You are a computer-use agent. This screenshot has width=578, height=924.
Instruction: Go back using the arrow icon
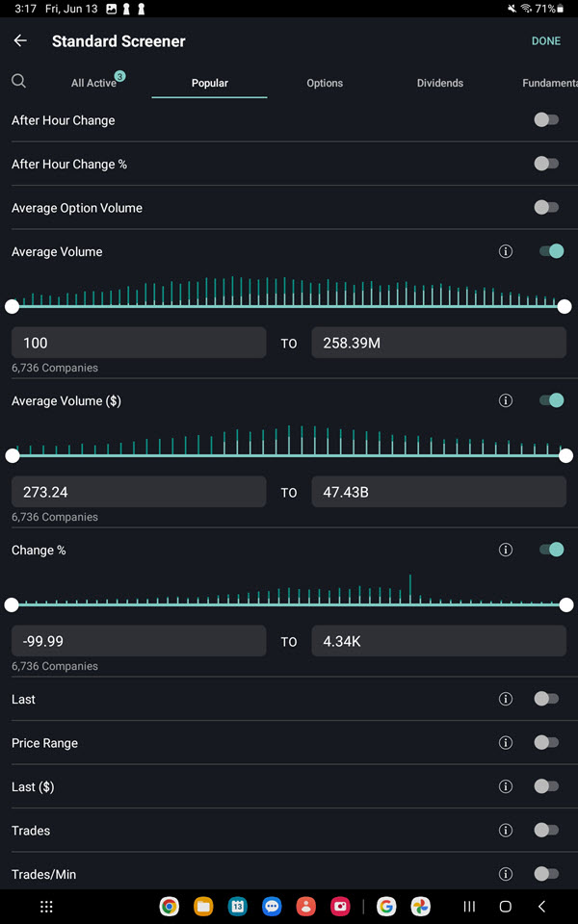(x=20, y=40)
